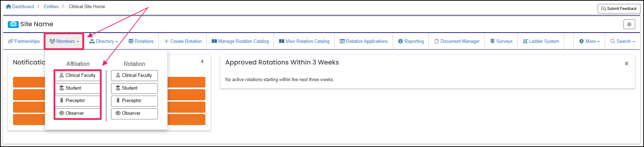644x147 pixels.
Task: Collapse the Members dropdown menu
Action: [64, 41]
